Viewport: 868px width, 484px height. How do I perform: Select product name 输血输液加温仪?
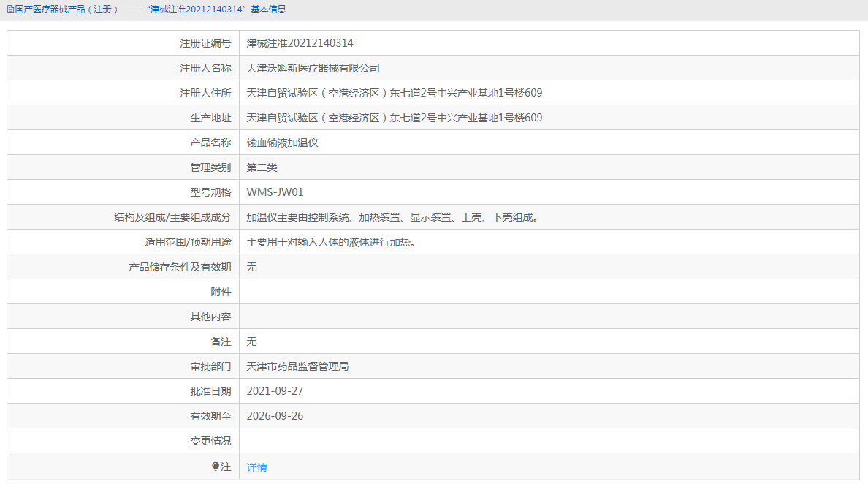coord(282,143)
